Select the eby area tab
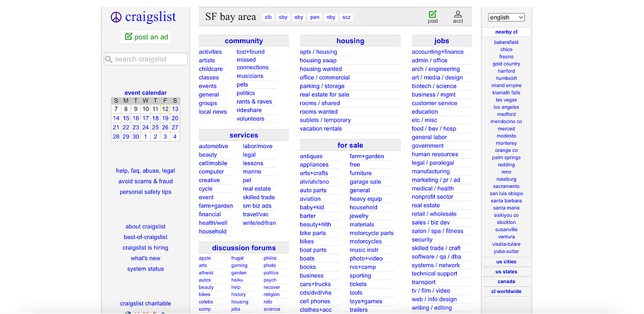 (x=298, y=17)
